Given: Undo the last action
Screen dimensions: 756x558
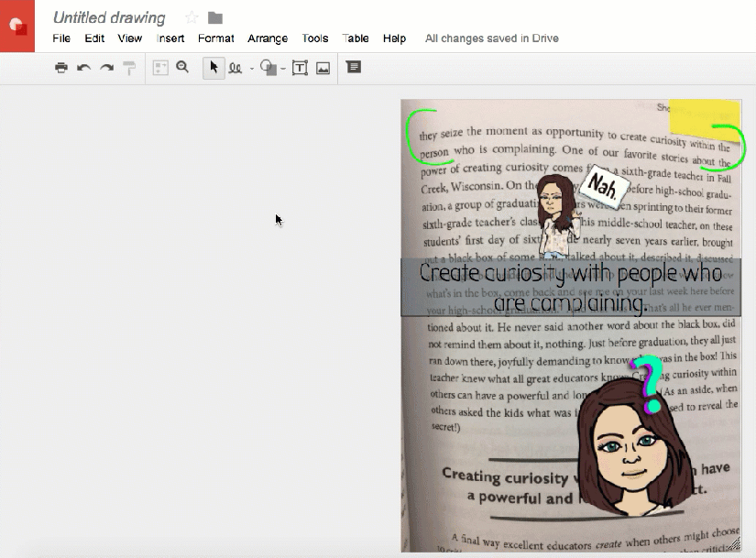Looking at the screenshot, I should tap(83, 68).
